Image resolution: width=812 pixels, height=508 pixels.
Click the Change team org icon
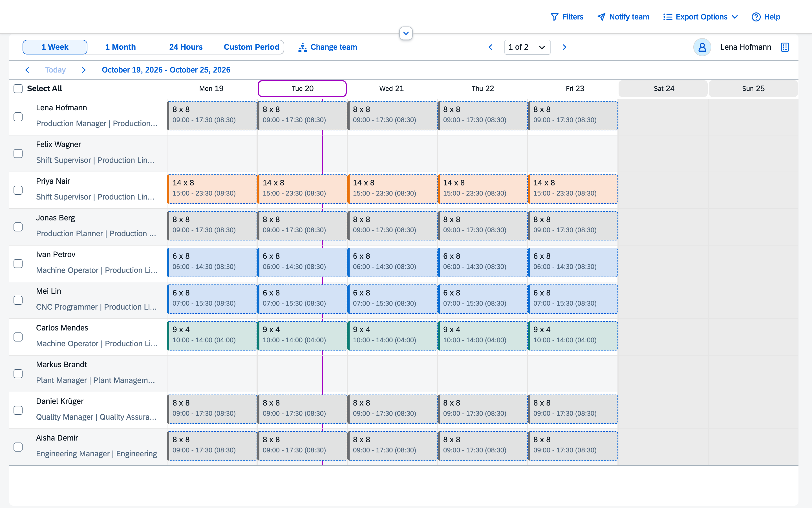(303, 47)
